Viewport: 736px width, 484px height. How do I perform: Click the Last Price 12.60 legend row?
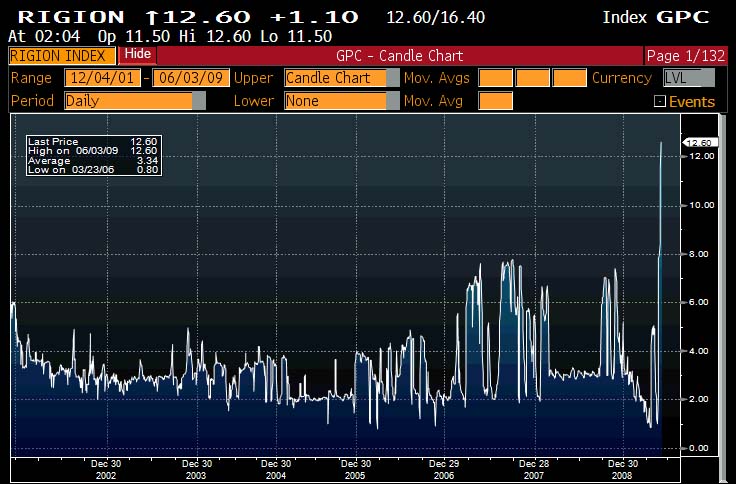coord(93,141)
